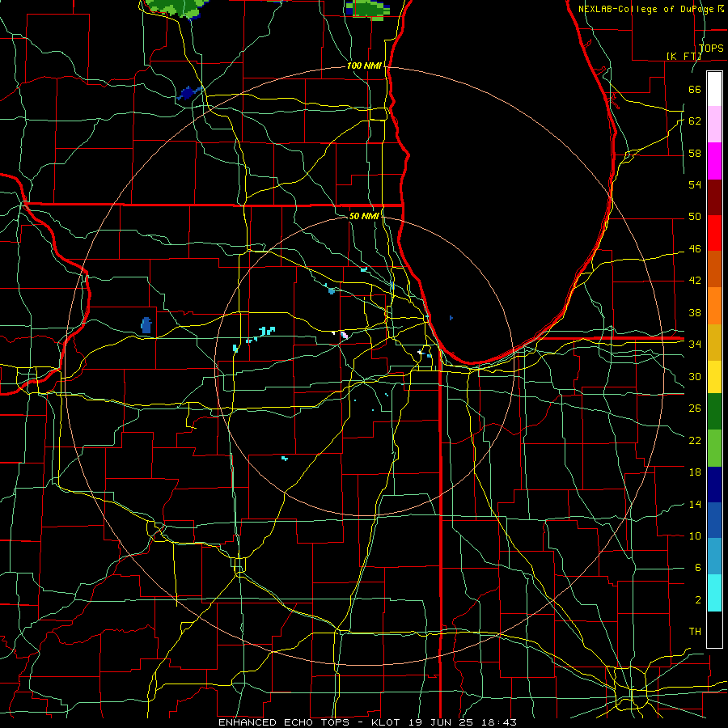Image resolution: width=728 pixels, height=728 pixels.
Task: Click the "22" legend value
Action: (695, 441)
